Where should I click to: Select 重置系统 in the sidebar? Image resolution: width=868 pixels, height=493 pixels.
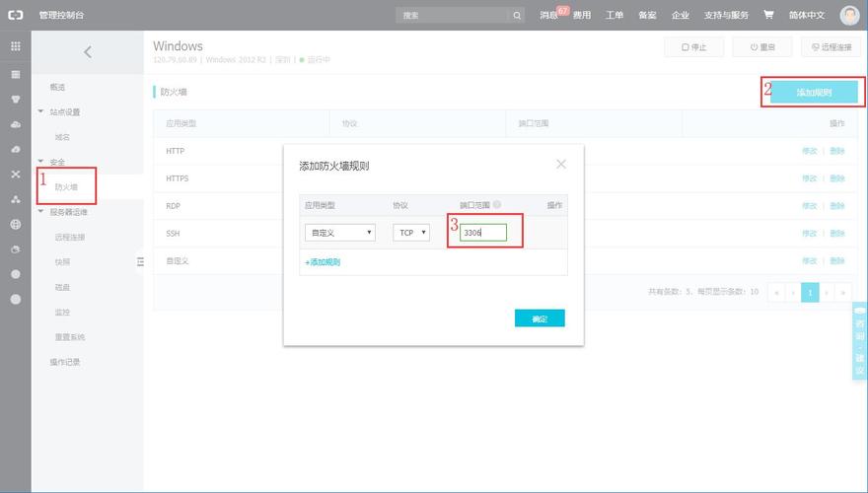tap(70, 337)
